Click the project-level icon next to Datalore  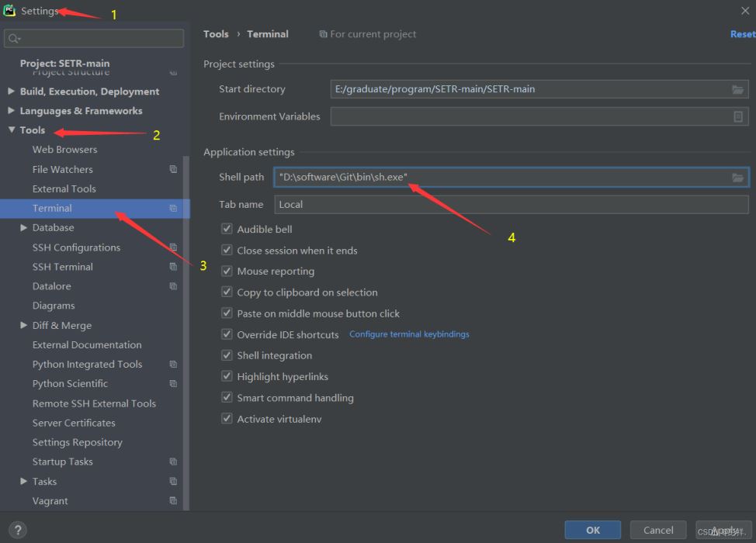(173, 286)
